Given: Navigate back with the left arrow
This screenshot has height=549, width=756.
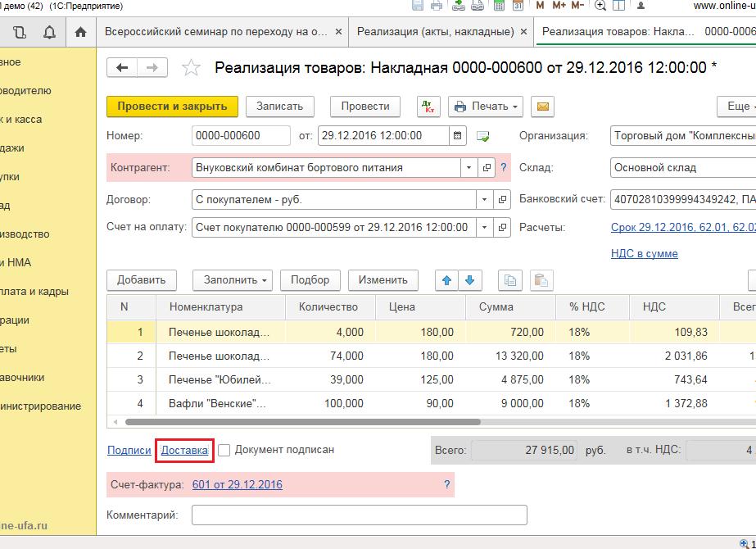Looking at the screenshot, I should pos(122,67).
